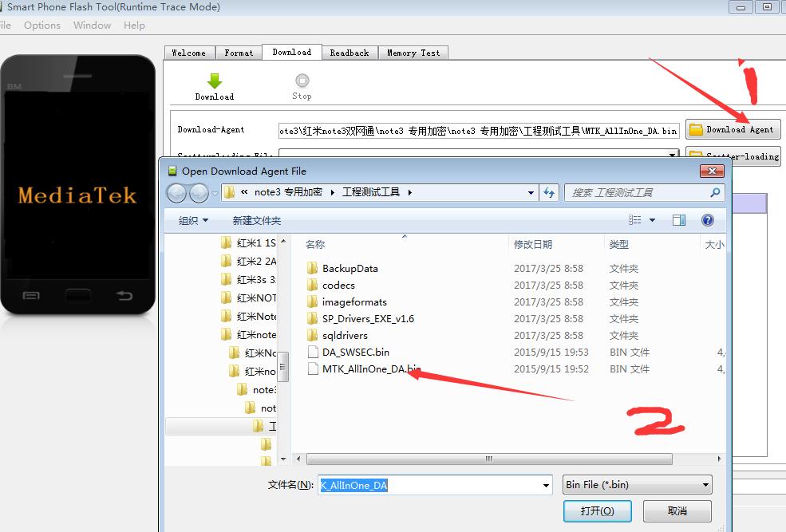Open the help question mark icon
Screen dimensions: 786x532
click(708, 220)
